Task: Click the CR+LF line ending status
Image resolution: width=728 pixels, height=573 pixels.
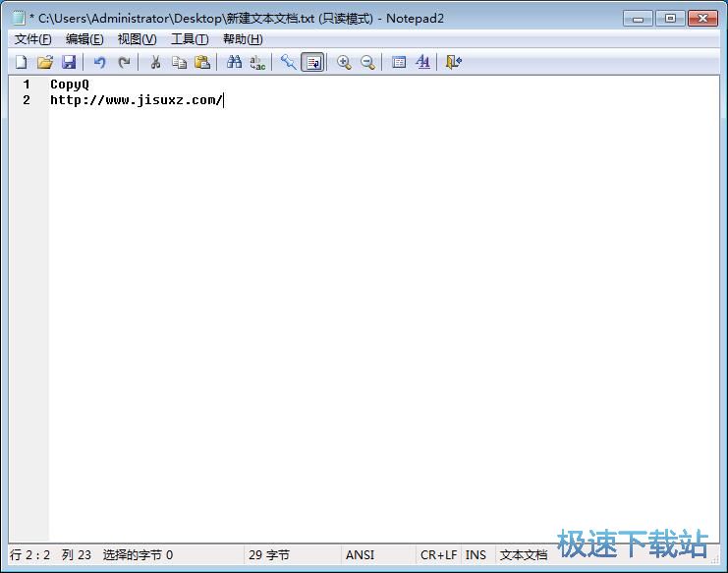Action: 439,555
